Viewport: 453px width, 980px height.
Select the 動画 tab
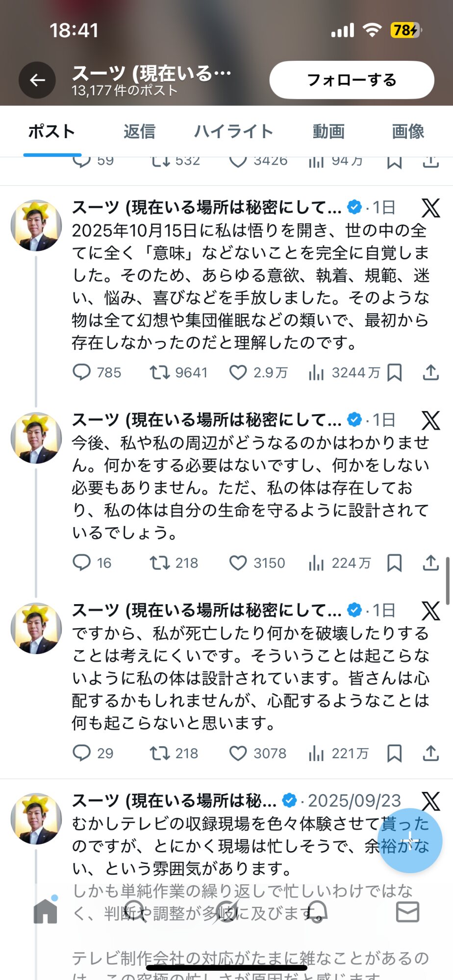[328, 131]
